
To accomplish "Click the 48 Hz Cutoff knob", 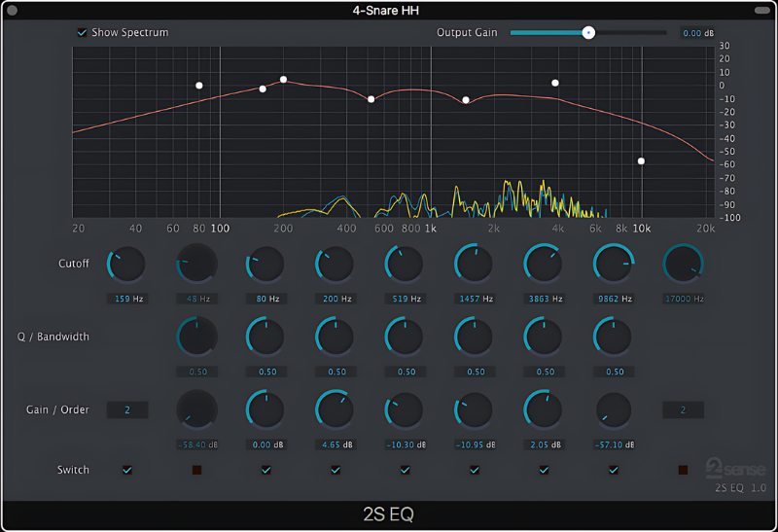I will coord(197,264).
